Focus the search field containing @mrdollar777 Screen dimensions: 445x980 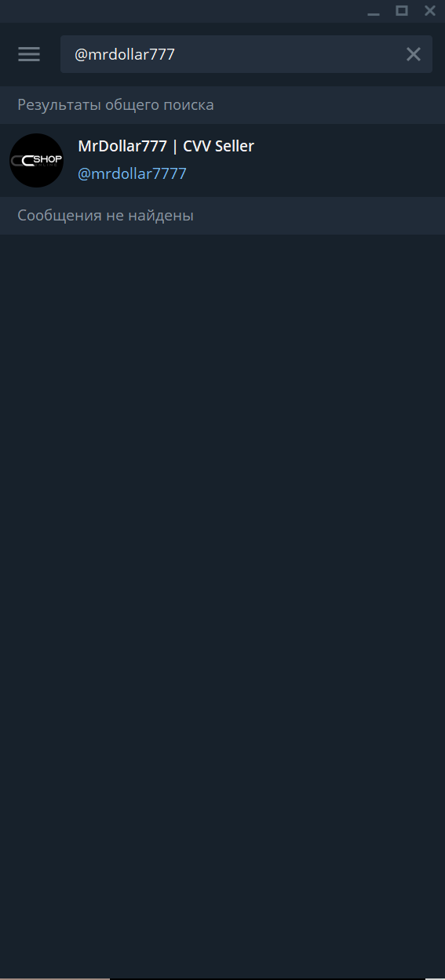pyautogui.click(x=246, y=54)
